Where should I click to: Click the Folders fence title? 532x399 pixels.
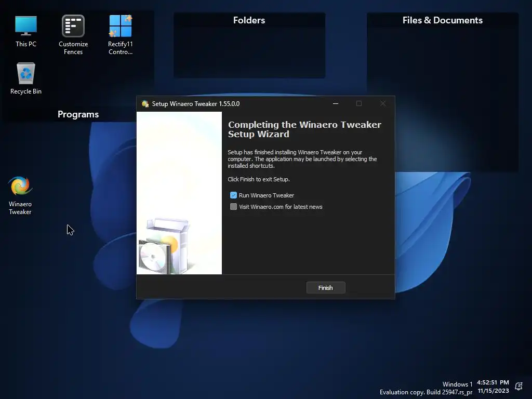pos(249,20)
